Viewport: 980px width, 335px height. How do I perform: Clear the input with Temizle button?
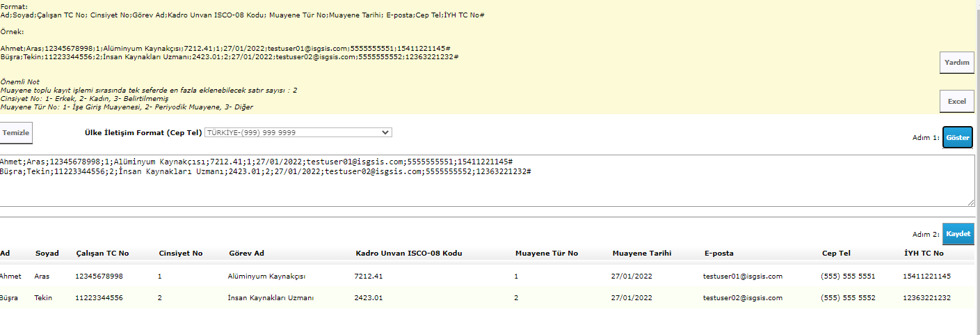(16, 132)
